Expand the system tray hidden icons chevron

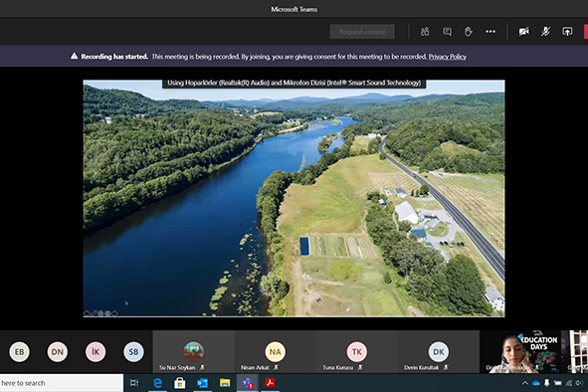click(525, 383)
